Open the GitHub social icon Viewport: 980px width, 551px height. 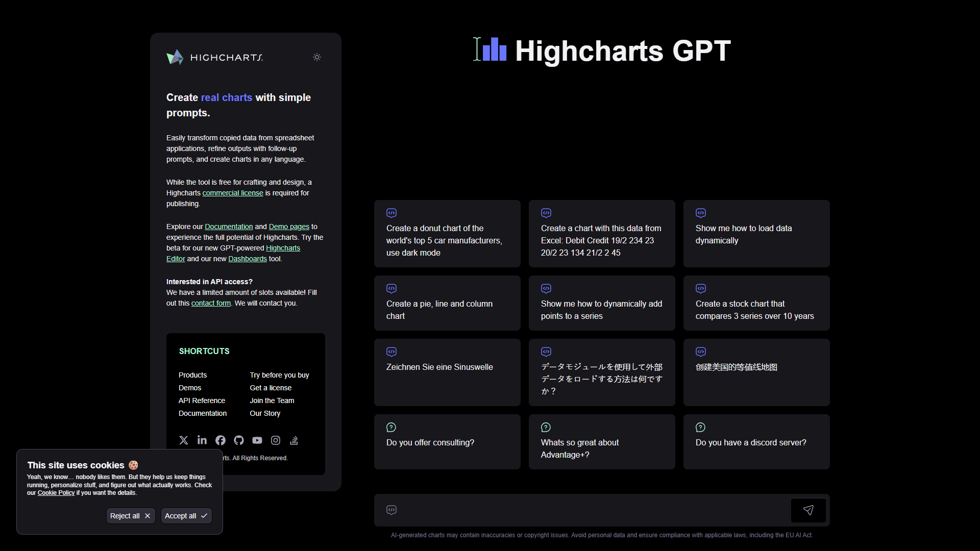click(x=239, y=440)
